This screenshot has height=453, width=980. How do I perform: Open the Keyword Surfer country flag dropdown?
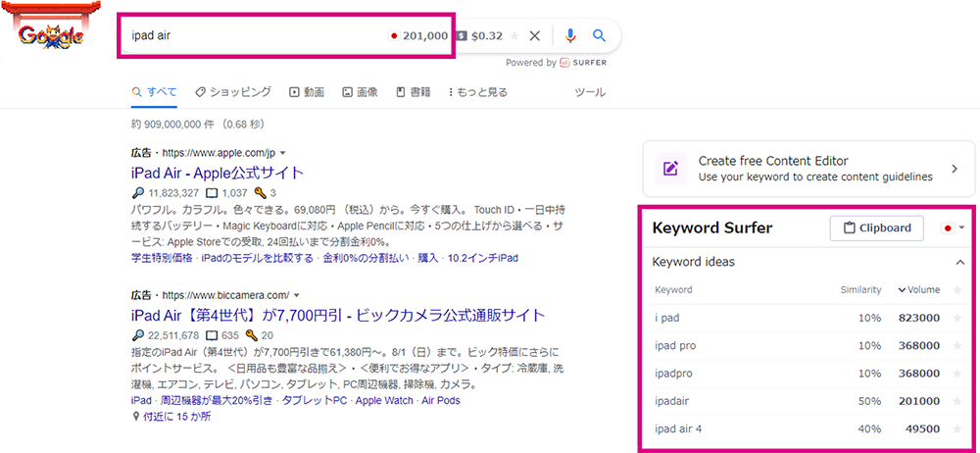[x=954, y=228]
